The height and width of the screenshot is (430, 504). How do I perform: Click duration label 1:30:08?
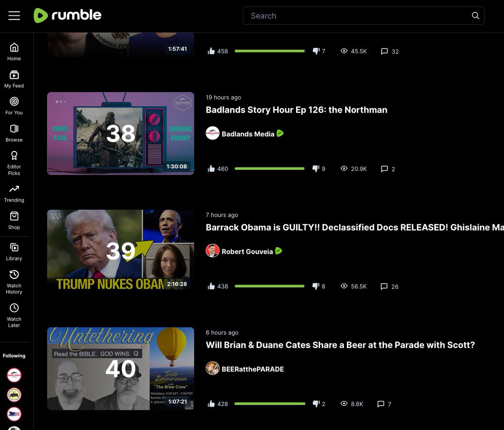pyautogui.click(x=177, y=166)
